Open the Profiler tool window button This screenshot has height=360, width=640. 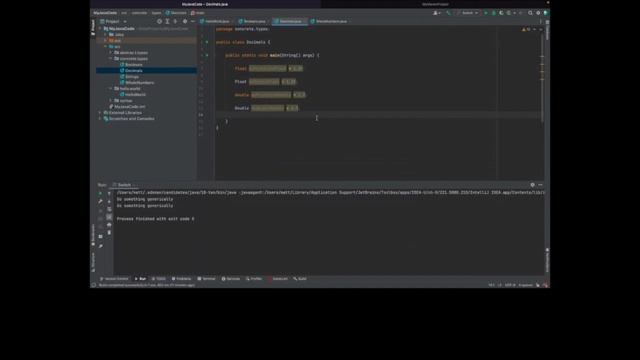pos(254,279)
